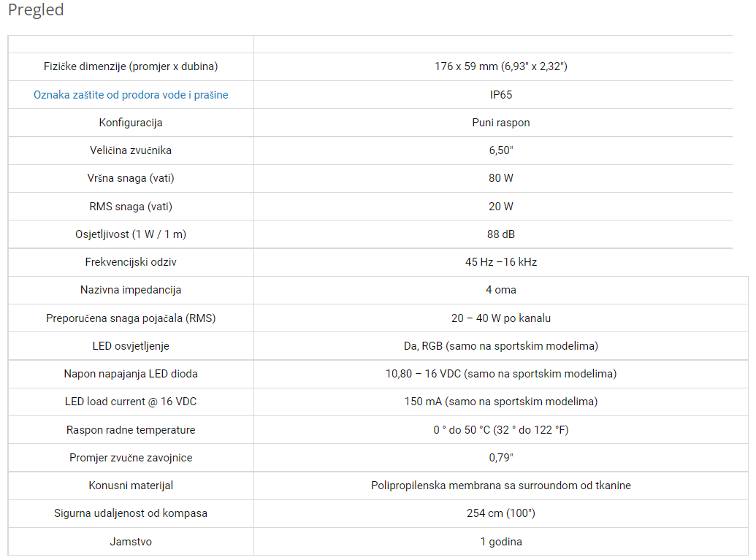Select the '1 godina' warranty value
756x560 pixels.
501,542
